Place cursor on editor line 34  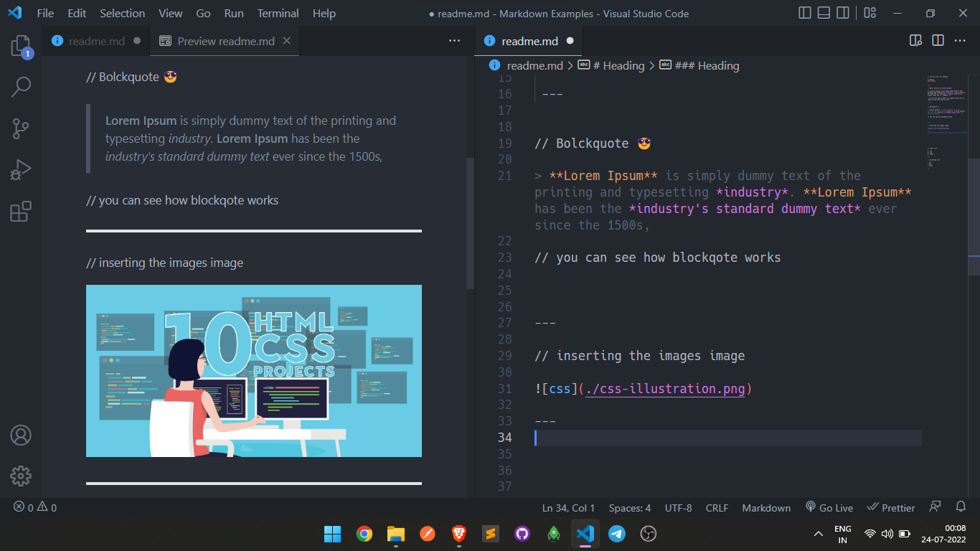coord(728,438)
